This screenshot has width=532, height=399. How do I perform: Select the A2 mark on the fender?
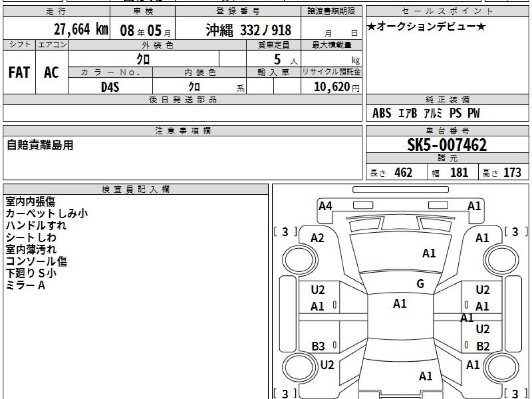point(317,238)
